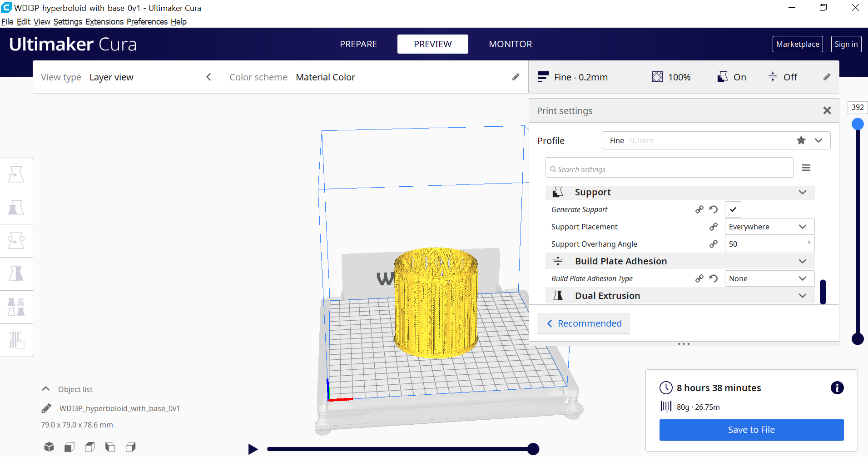
Task: Edit color scheme with pencil icon
Action: point(516,77)
